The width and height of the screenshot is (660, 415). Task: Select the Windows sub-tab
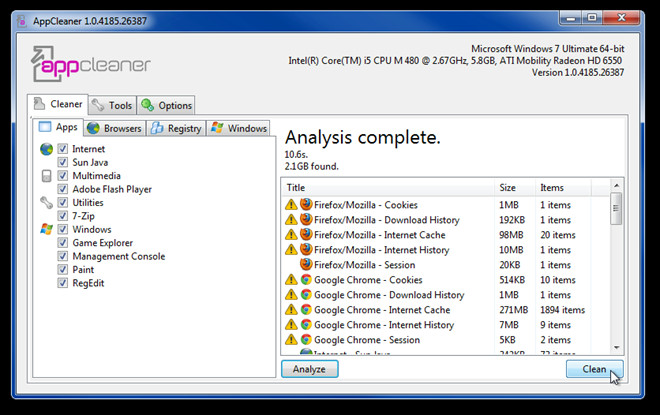pyautogui.click(x=239, y=128)
